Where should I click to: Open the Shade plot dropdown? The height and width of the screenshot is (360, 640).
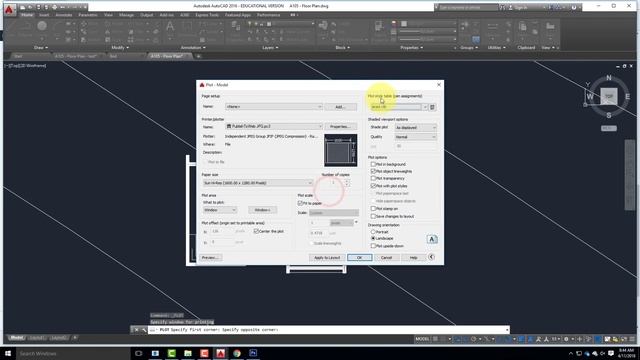[x=416, y=127]
